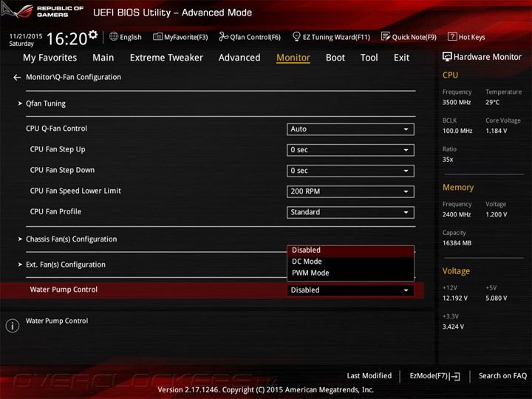This screenshot has height=399, width=532.
Task: Click the 11/21/2015 date text
Action: [26, 36]
